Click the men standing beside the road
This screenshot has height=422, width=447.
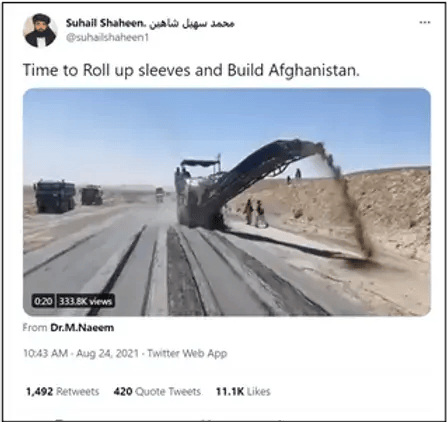coord(255,213)
